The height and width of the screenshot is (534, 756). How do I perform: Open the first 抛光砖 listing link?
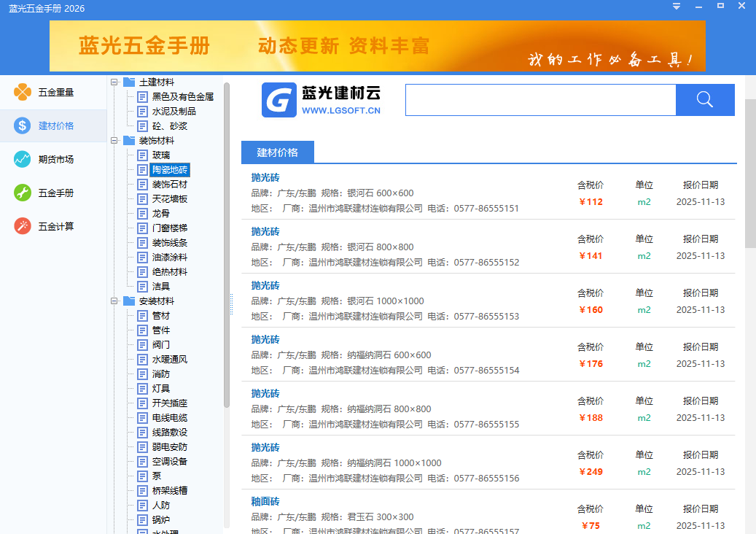[265, 177]
